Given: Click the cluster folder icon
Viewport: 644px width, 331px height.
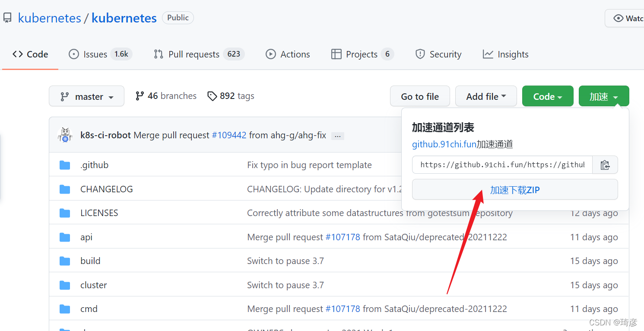Looking at the screenshot, I should click(65, 285).
